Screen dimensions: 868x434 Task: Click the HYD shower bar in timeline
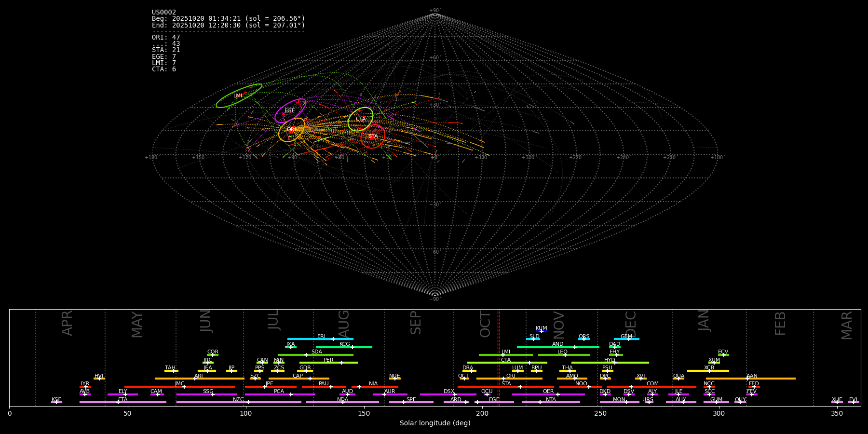[610, 363]
